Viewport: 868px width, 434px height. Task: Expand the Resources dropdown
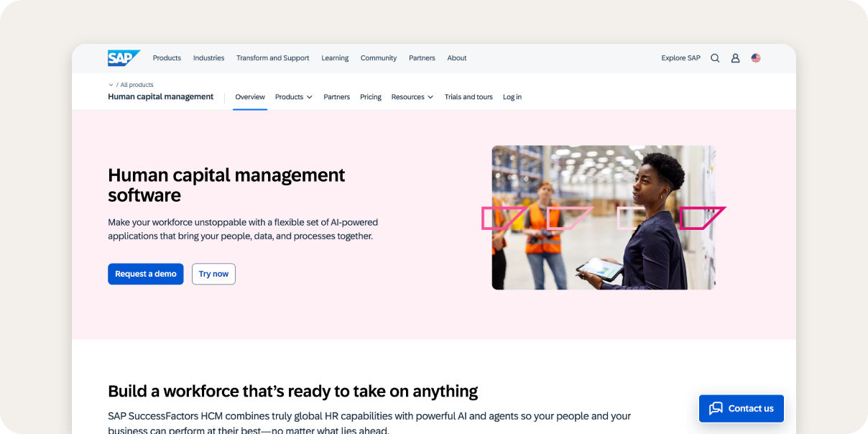click(412, 96)
